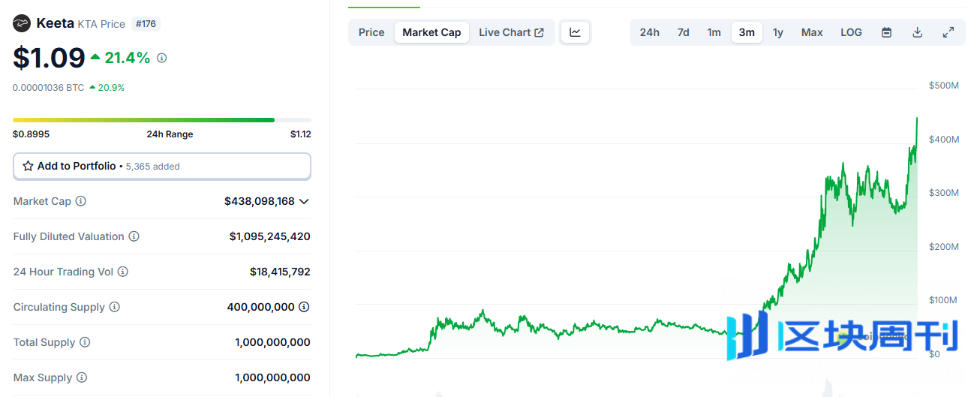Click the 5,365 added text

(x=152, y=167)
